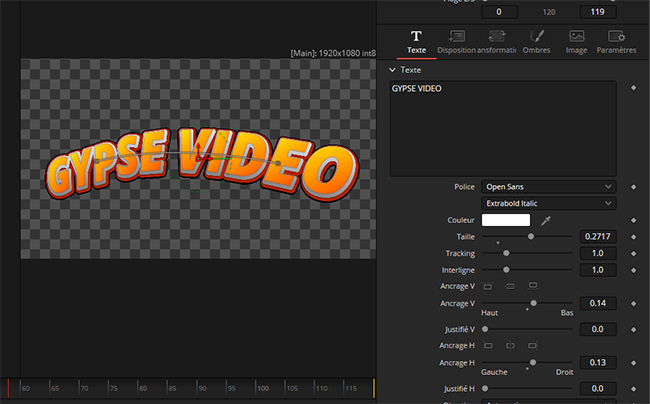Click the Ancrage V slider handle
The image size is (650, 404).
(x=534, y=303)
